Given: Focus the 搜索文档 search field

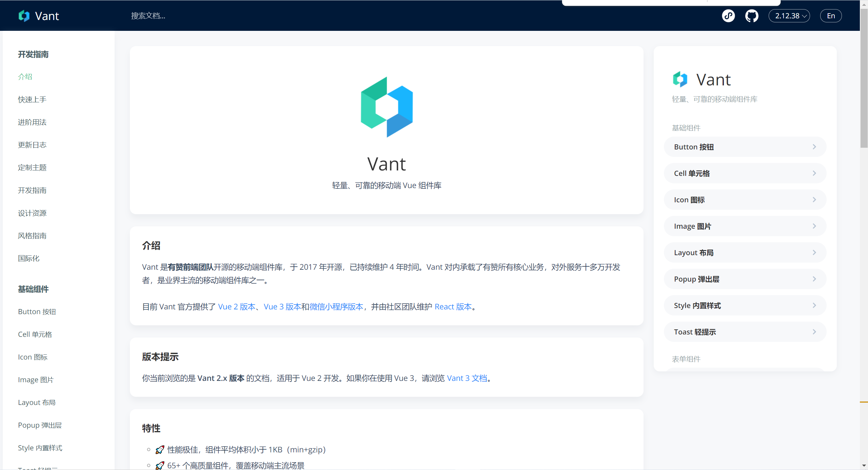Looking at the screenshot, I should click(x=148, y=16).
